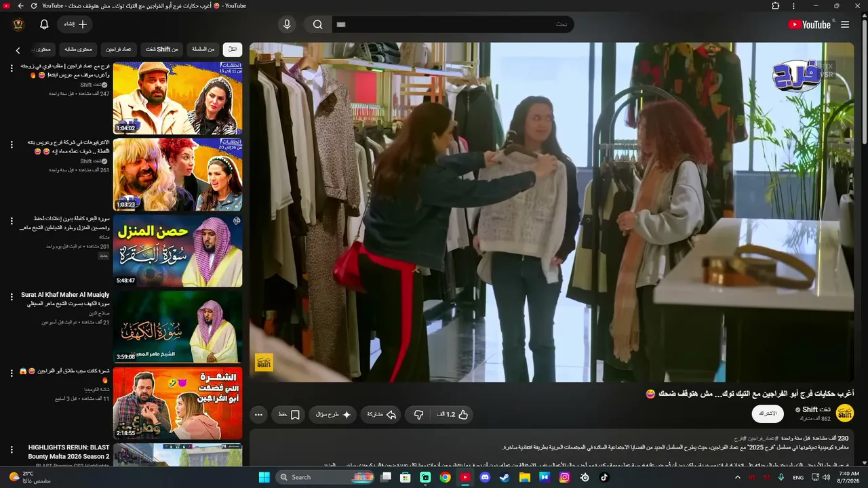Open the Shift channel avatar
The image size is (868, 488).
click(x=845, y=413)
